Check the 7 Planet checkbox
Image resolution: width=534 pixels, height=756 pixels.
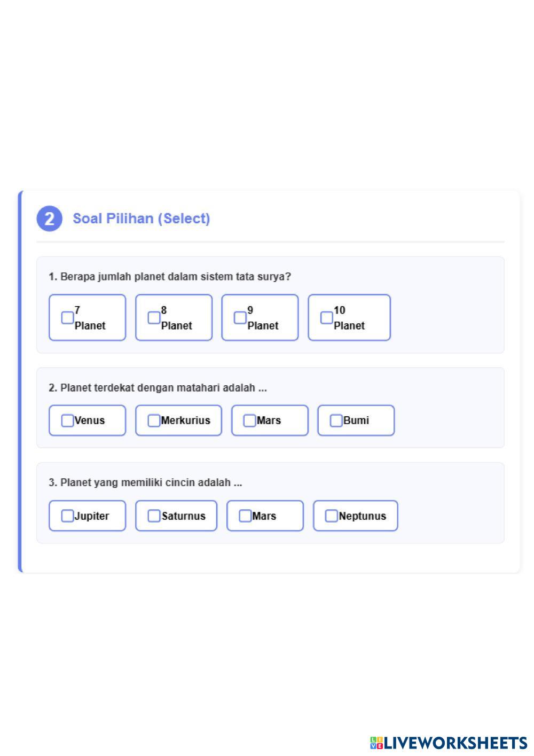click(67, 318)
